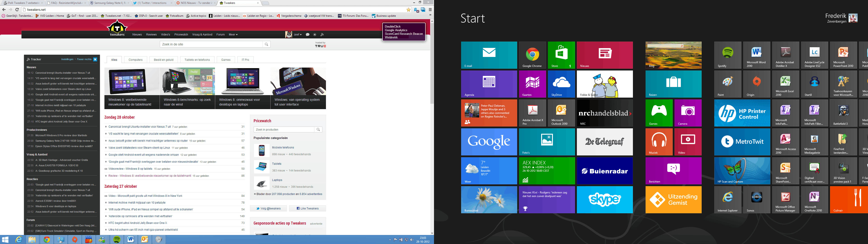
Task: Click the RSS feed icon in Tweakers navbar
Action: click(x=322, y=35)
